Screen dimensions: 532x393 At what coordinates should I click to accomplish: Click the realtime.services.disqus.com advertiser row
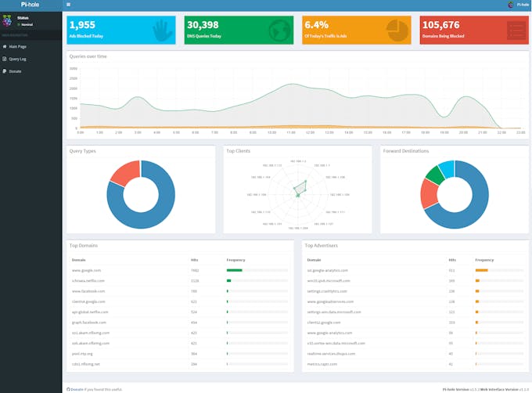click(415, 354)
